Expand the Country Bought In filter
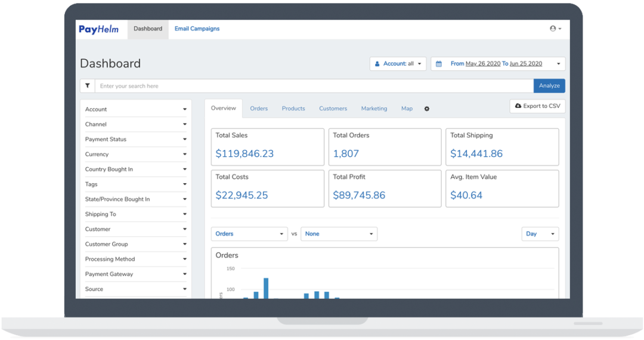Screen dimensions: 644x340 pos(135,169)
